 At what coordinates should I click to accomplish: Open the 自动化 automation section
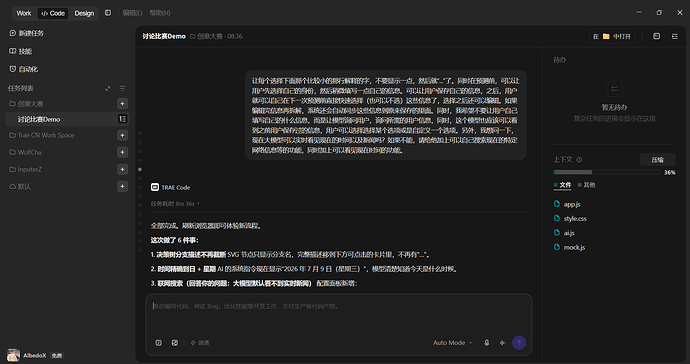pos(23,69)
